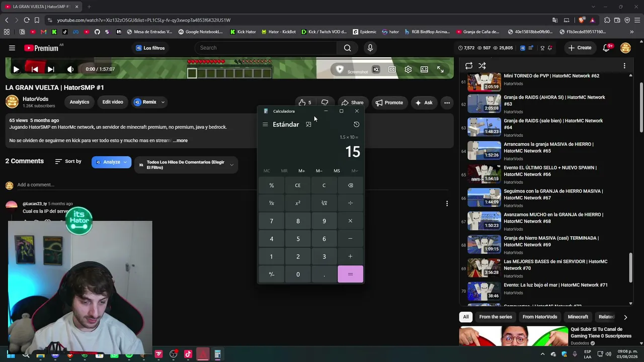This screenshot has height=362, width=644.
Task: Share the video
Action: (x=352, y=103)
